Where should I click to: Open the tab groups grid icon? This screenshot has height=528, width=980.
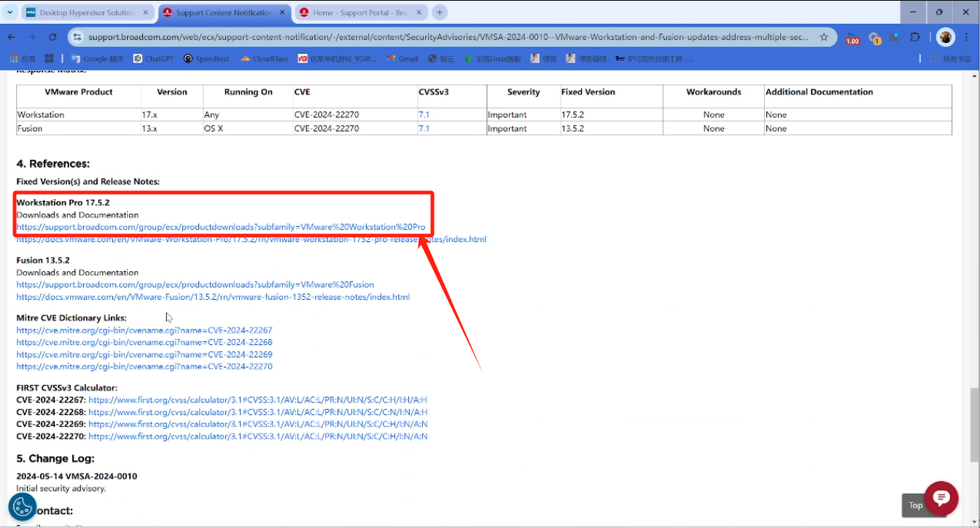click(50, 58)
